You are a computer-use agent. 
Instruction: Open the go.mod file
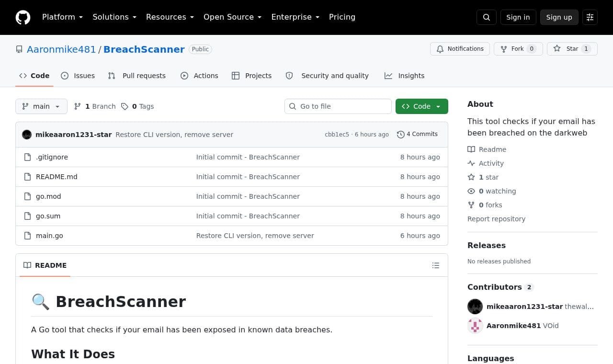click(x=48, y=196)
